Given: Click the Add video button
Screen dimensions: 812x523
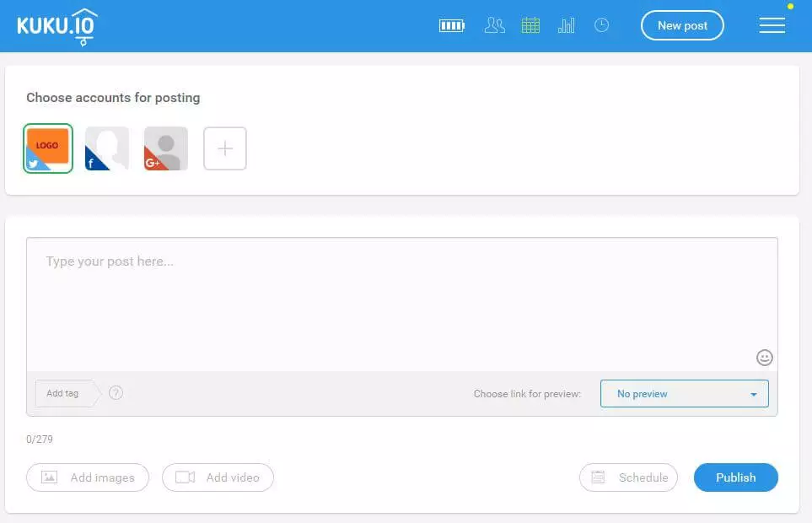Looking at the screenshot, I should [218, 477].
